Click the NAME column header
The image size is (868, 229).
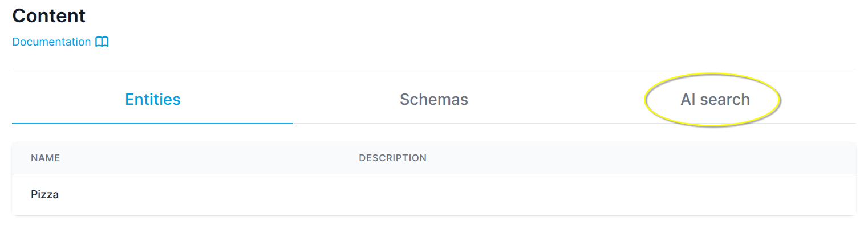click(x=46, y=158)
